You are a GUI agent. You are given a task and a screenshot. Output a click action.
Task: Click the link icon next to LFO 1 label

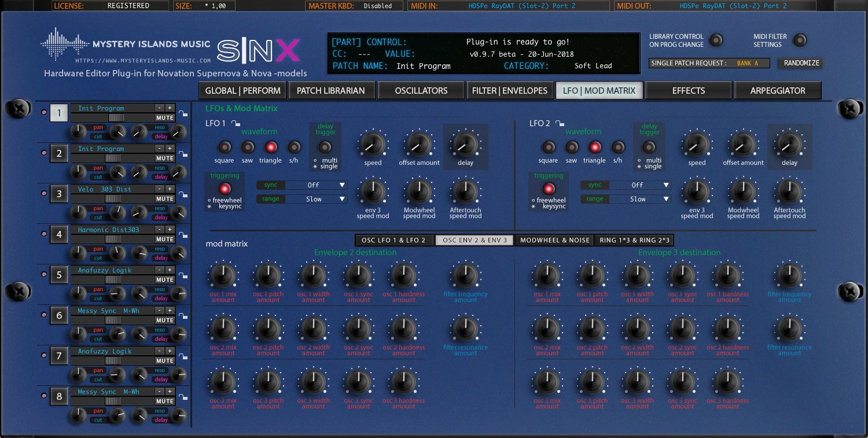pyautogui.click(x=235, y=123)
